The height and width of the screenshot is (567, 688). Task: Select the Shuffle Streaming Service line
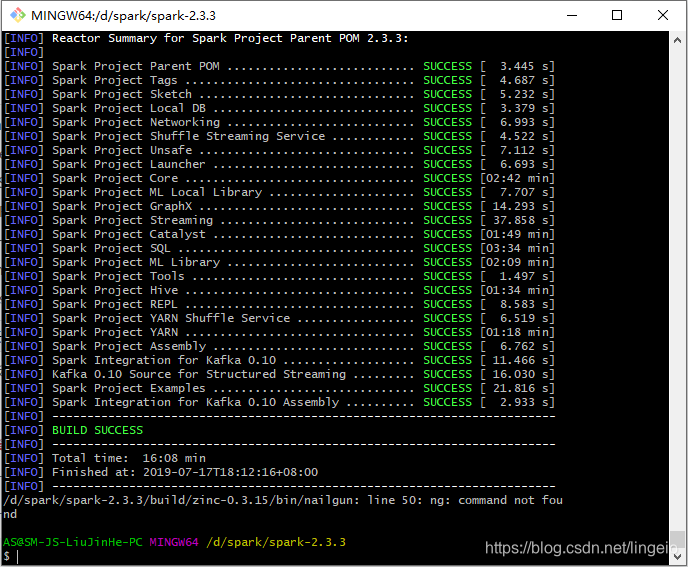pyautogui.click(x=280, y=136)
